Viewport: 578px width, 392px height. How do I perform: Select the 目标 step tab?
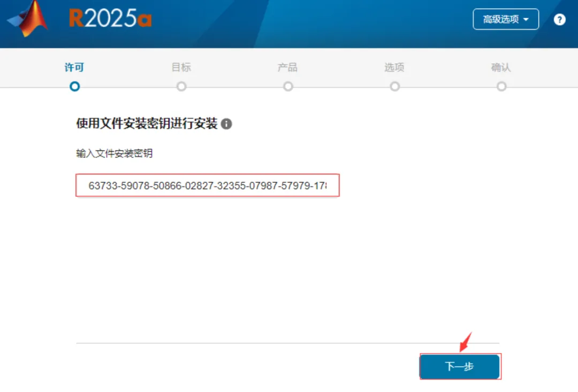click(x=181, y=67)
